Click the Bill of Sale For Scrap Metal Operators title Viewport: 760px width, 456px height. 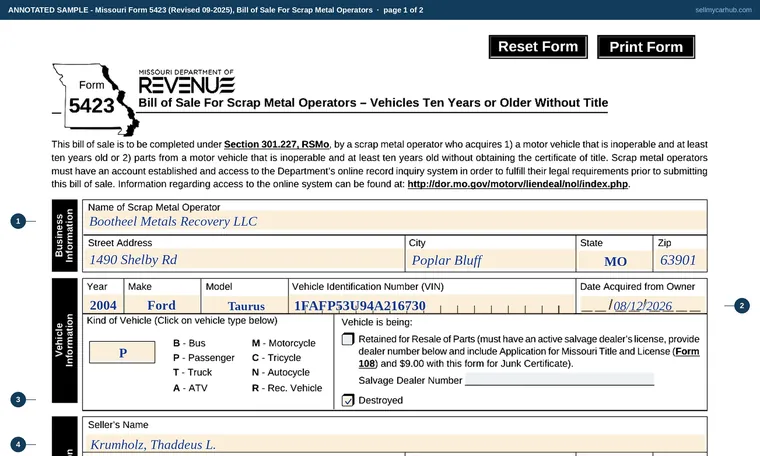[373, 103]
